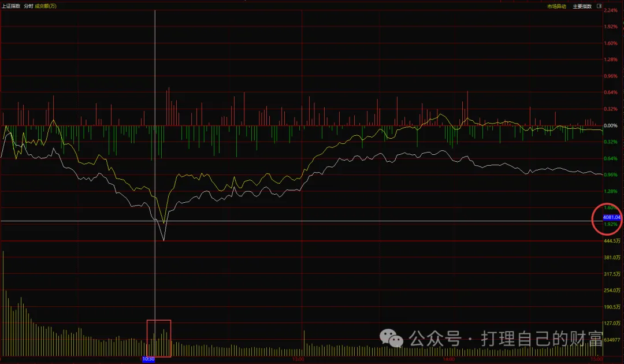Screen dimensions: 624x364
Task: Click the 14:00 time axis label
Action: coord(448,359)
